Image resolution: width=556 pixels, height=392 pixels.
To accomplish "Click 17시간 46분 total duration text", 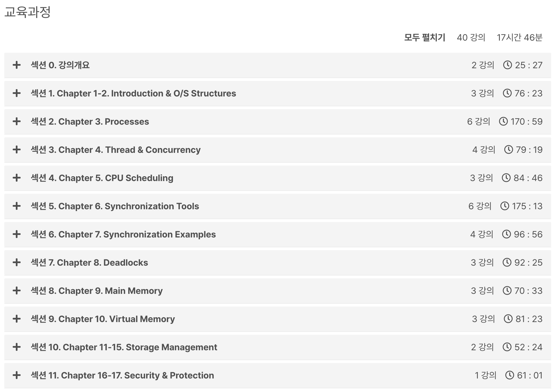I will (x=519, y=38).
